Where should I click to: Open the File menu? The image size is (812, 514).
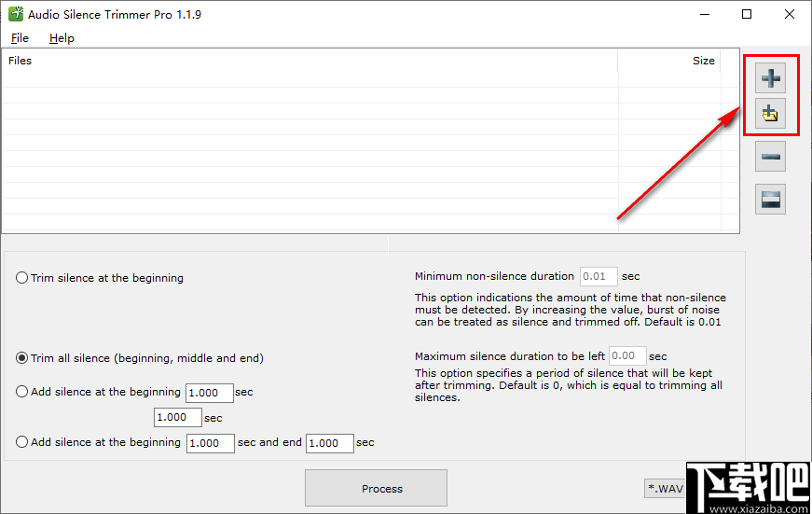coord(20,38)
